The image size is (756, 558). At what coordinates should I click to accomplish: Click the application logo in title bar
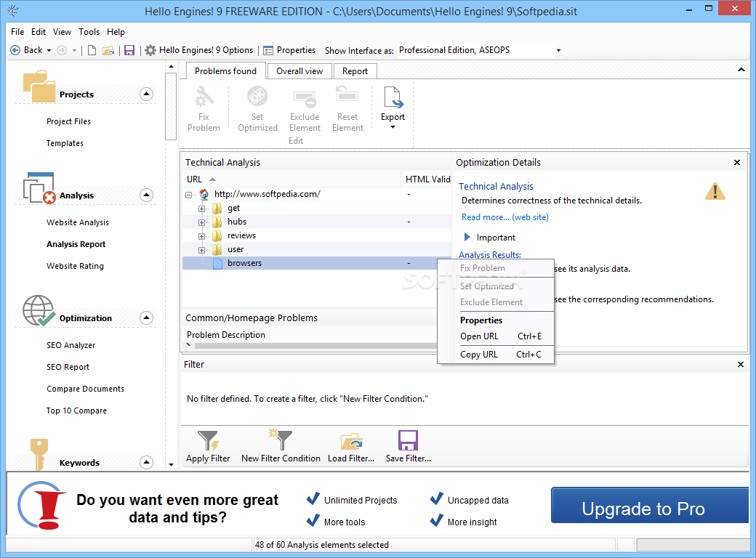pyautogui.click(x=13, y=11)
